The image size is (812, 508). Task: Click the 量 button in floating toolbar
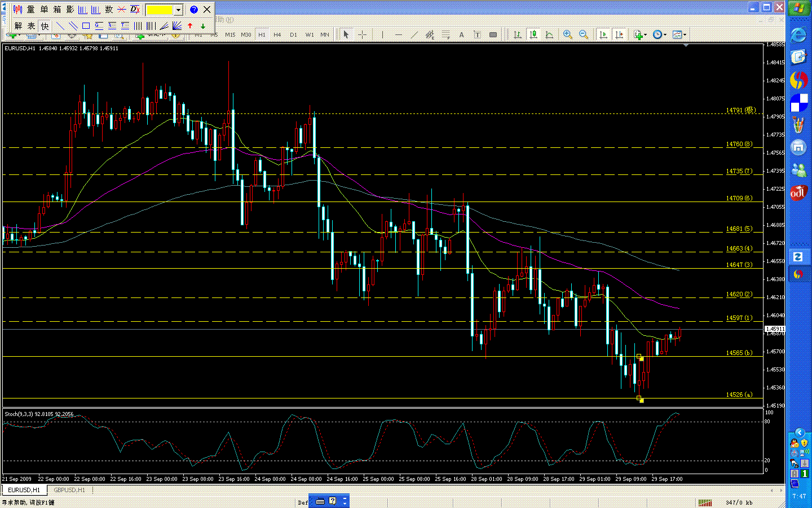tap(31, 10)
